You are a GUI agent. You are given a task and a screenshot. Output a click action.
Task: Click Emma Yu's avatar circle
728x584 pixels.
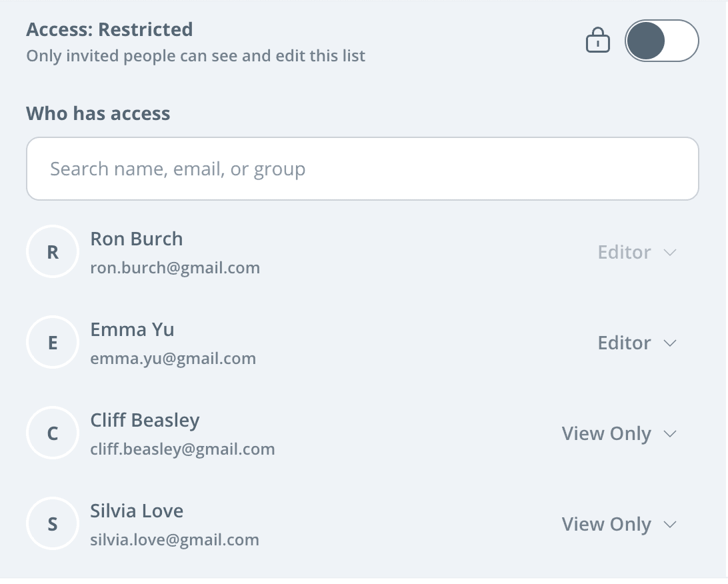coord(53,342)
